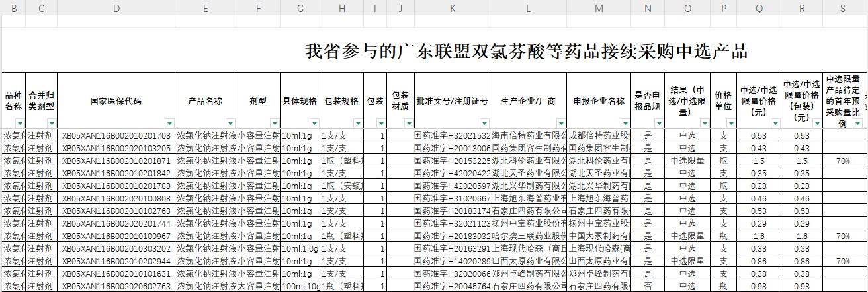Select column D header
868x292 pixels.
[x=116, y=8]
